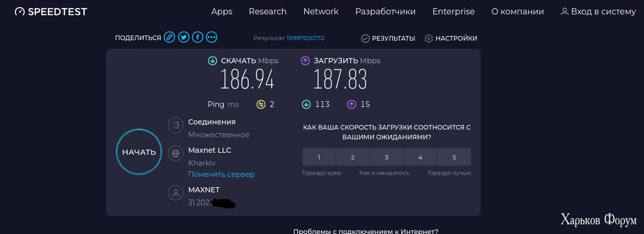
Task: Share result on Facebook
Action: tap(198, 38)
